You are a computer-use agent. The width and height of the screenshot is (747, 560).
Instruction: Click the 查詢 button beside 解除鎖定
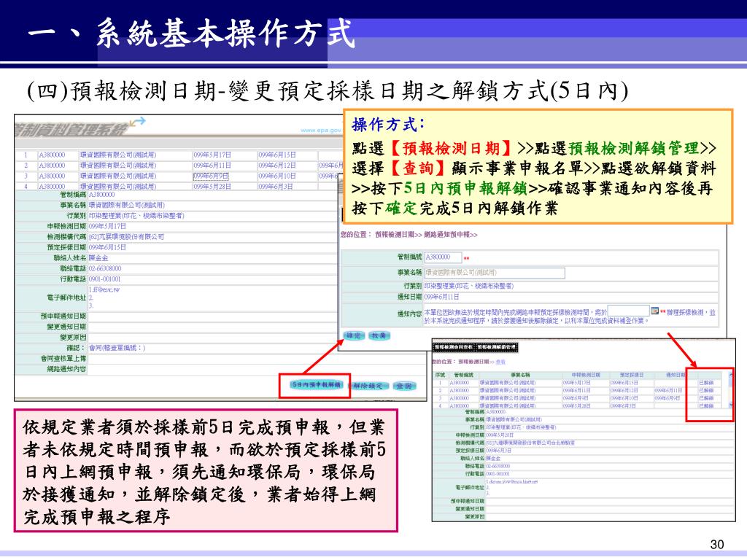tap(405, 386)
